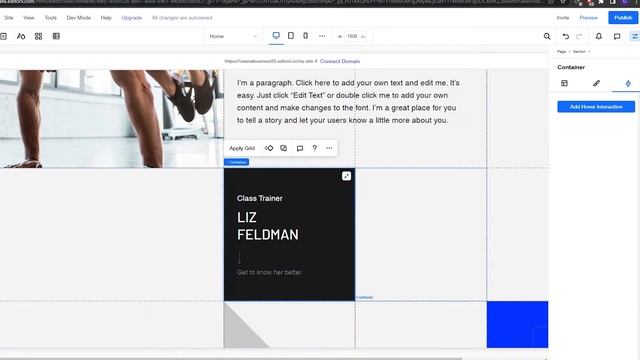Click the expand icon on dark container
Screen dimensions: 640x360
346,176
